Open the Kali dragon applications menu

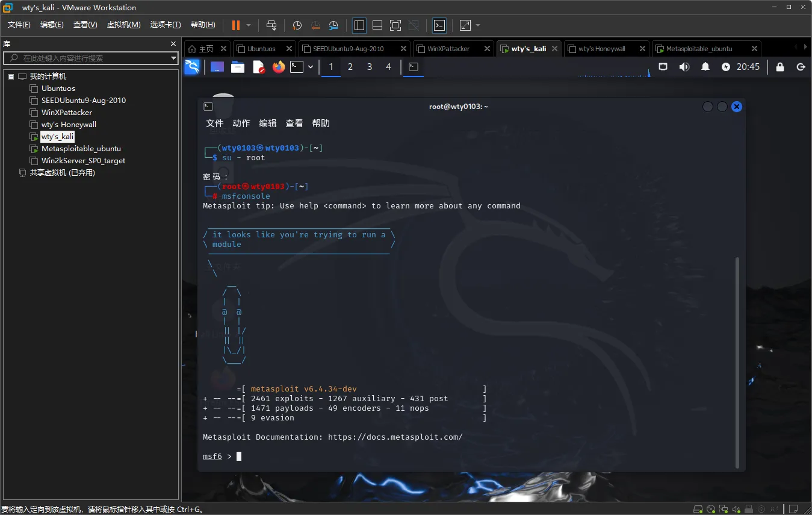(x=192, y=67)
